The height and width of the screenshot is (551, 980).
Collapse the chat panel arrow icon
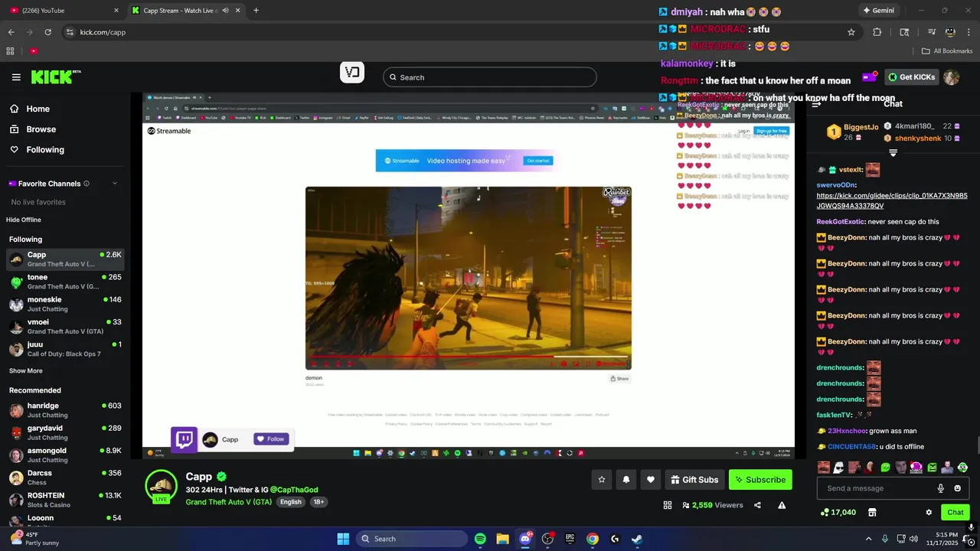coord(816,104)
